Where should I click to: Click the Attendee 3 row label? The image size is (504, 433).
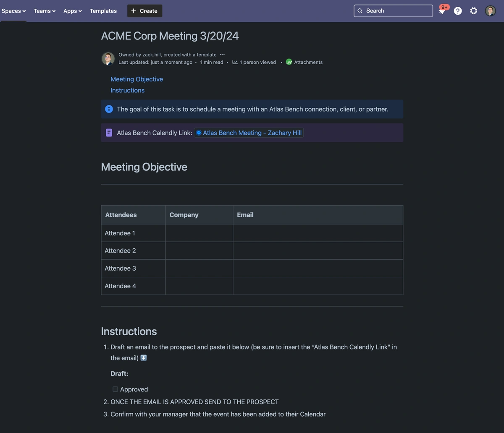(x=120, y=269)
